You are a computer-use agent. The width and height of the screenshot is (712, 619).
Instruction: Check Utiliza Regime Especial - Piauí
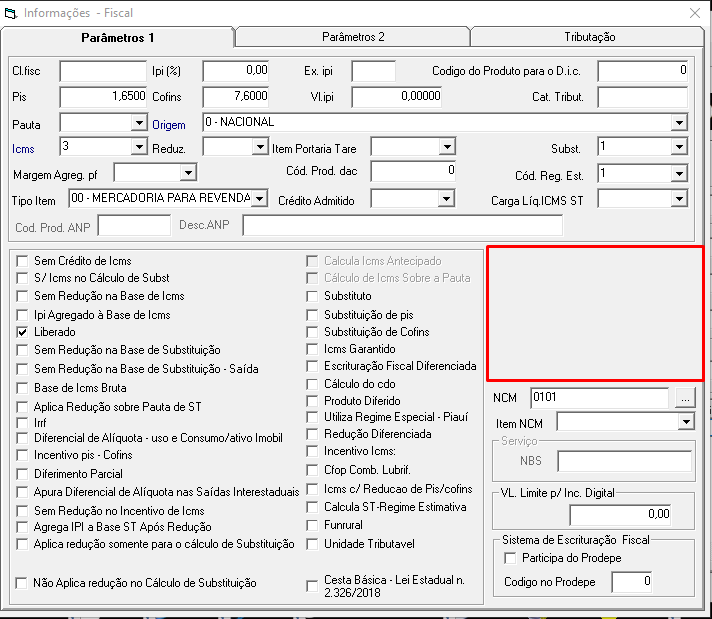312,417
